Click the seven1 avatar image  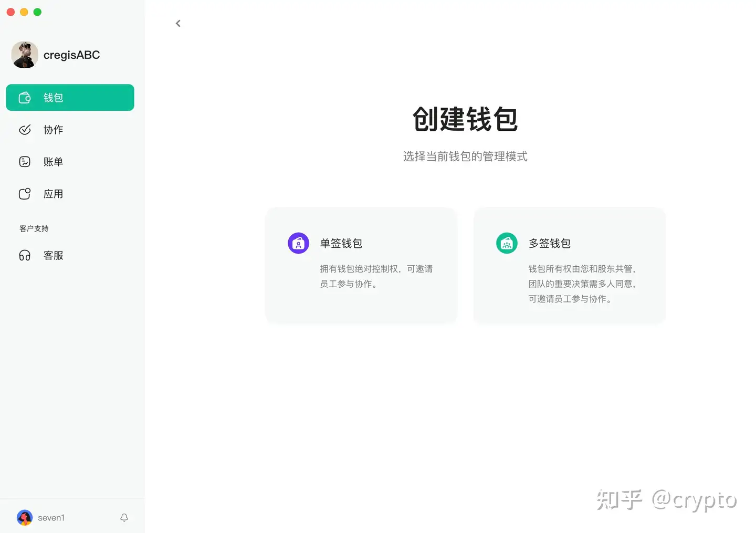click(x=25, y=517)
